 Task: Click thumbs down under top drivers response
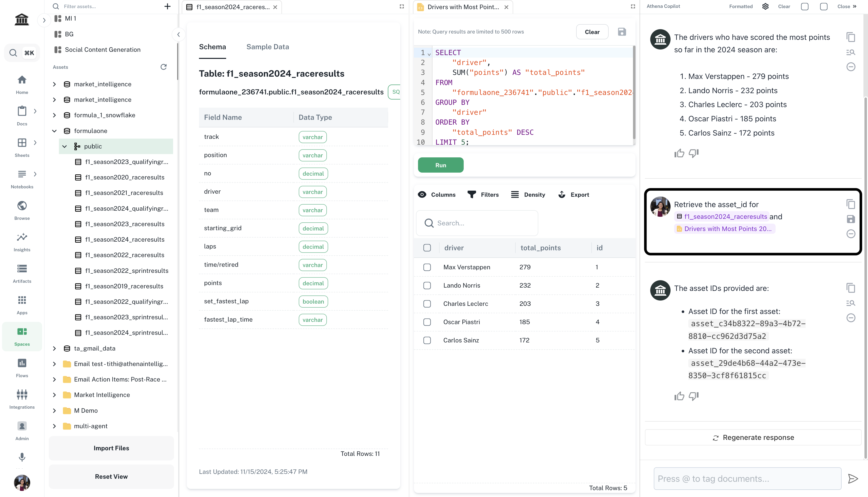click(694, 153)
